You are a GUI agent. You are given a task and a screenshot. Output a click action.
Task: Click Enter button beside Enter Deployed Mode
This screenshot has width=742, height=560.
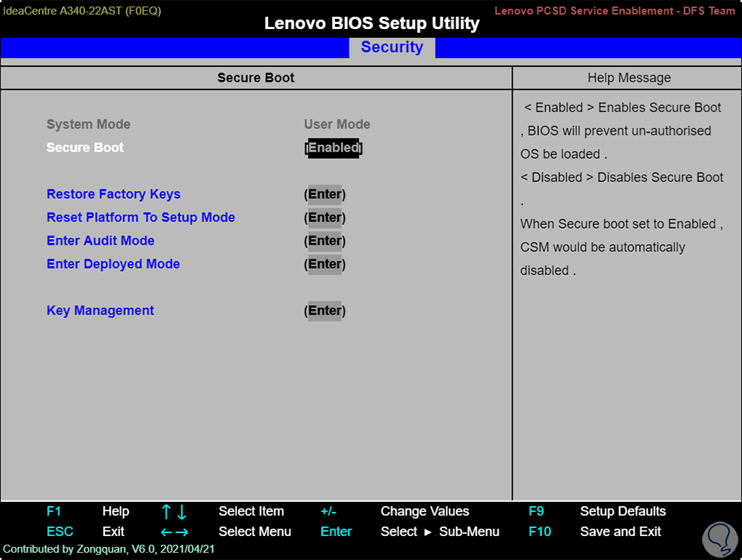pos(325,264)
